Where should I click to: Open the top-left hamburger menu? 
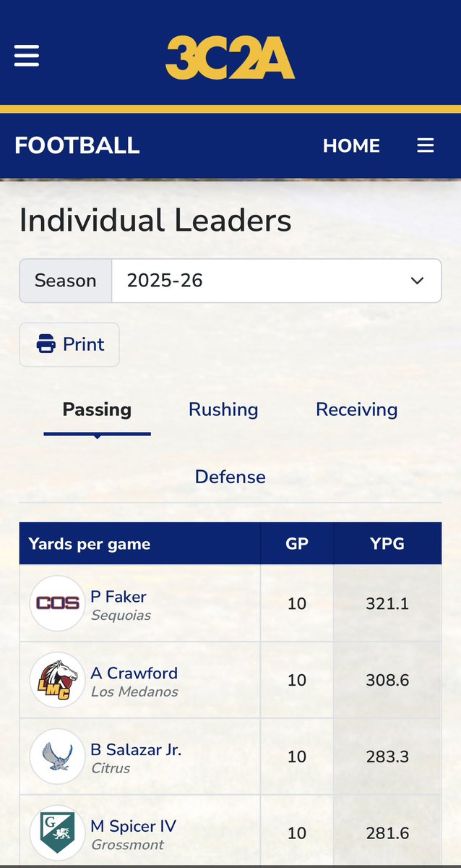tap(27, 56)
